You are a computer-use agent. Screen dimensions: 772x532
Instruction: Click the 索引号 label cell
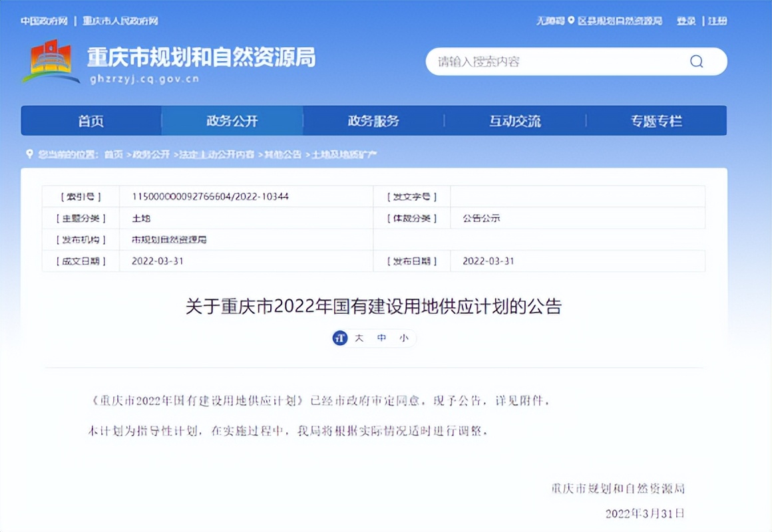(x=81, y=196)
